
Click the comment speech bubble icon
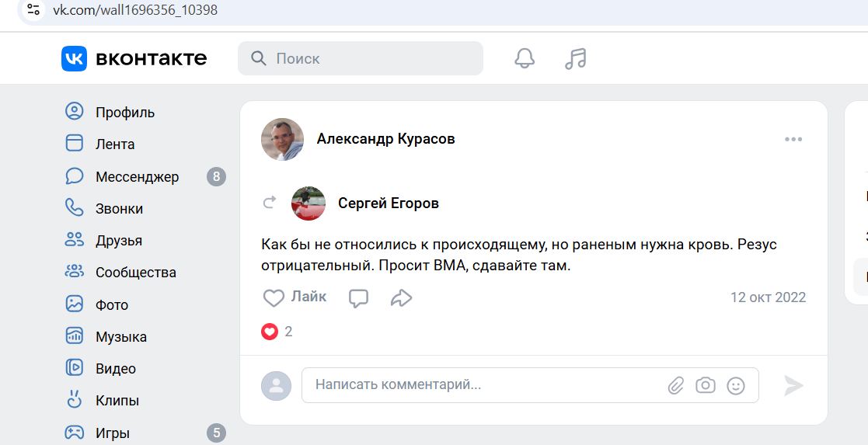point(358,298)
